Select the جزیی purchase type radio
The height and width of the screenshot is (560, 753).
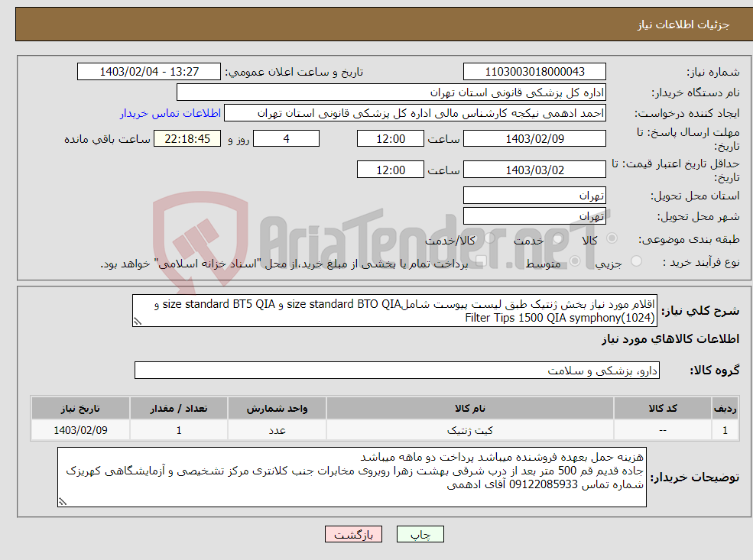pyautogui.click(x=636, y=261)
